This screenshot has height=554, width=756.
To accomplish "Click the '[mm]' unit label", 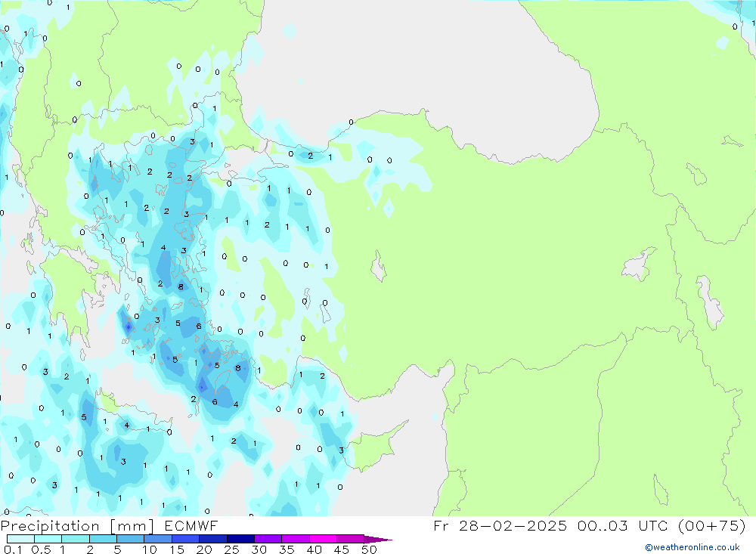I will 132,526.
